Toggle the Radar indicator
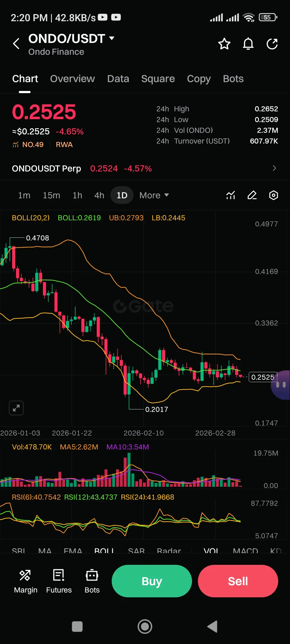Image resolution: width=290 pixels, height=644 pixels. coord(169,550)
